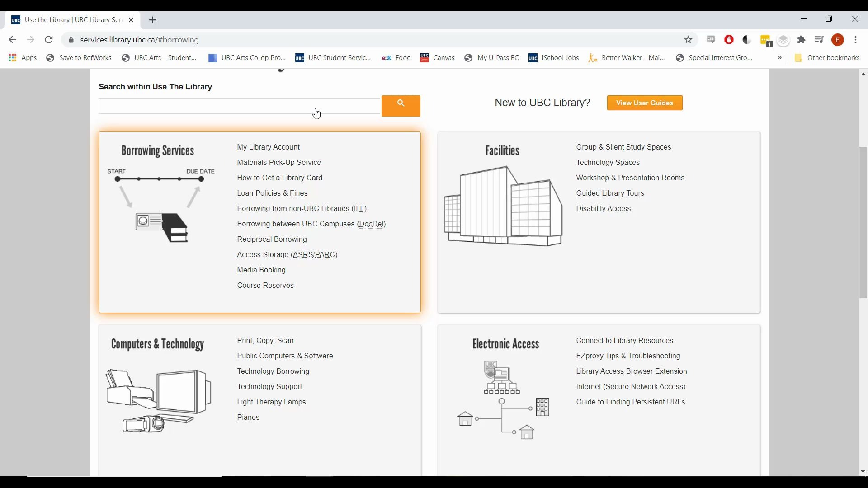Open the Special Interest Gro bookmark
868x488 pixels.
coord(714,58)
